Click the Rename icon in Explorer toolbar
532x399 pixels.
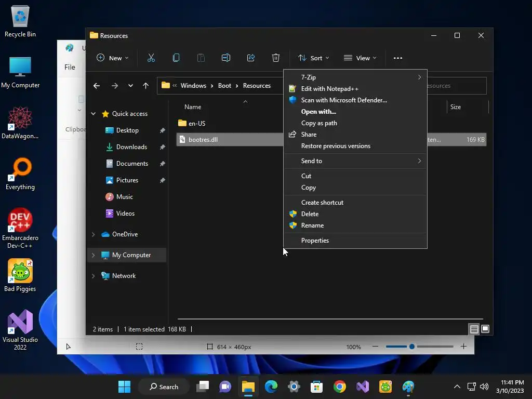coord(226,58)
